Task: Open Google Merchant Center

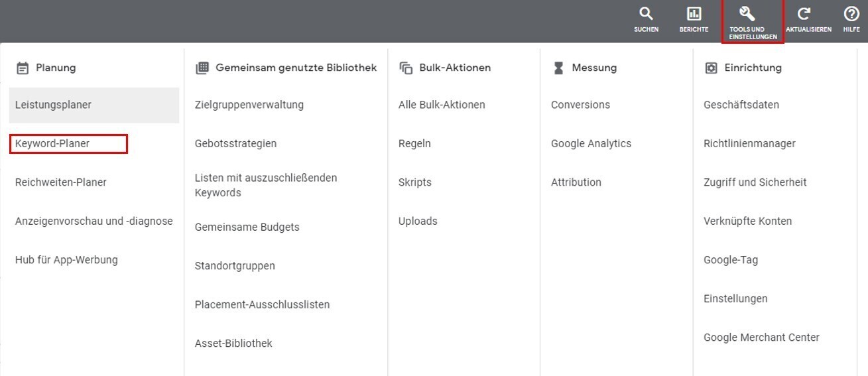Action: pos(761,338)
